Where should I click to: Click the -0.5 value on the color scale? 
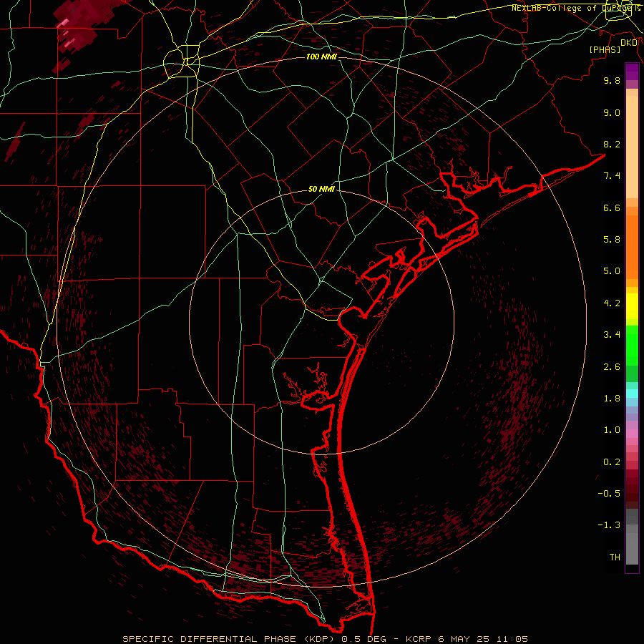[609, 494]
